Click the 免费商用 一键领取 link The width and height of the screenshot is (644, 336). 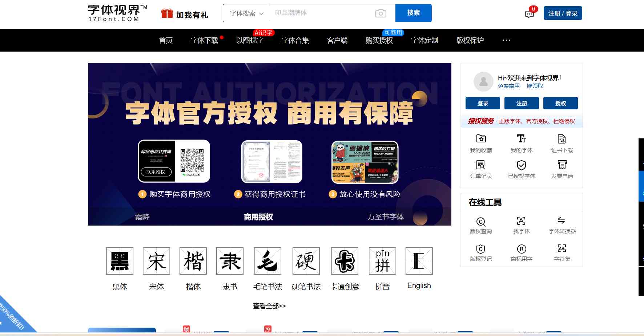coord(520,86)
